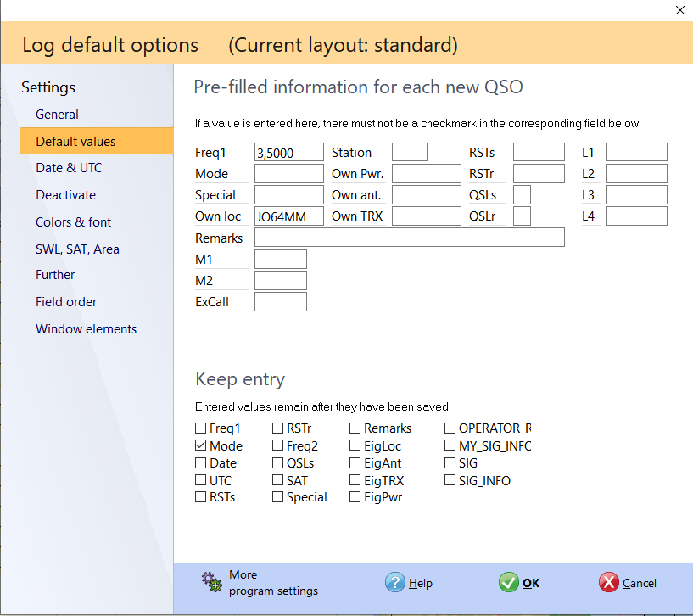Check the Special keep entry box
Image resolution: width=693 pixels, height=616 pixels.
pyautogui.click(x=277, y=497)
